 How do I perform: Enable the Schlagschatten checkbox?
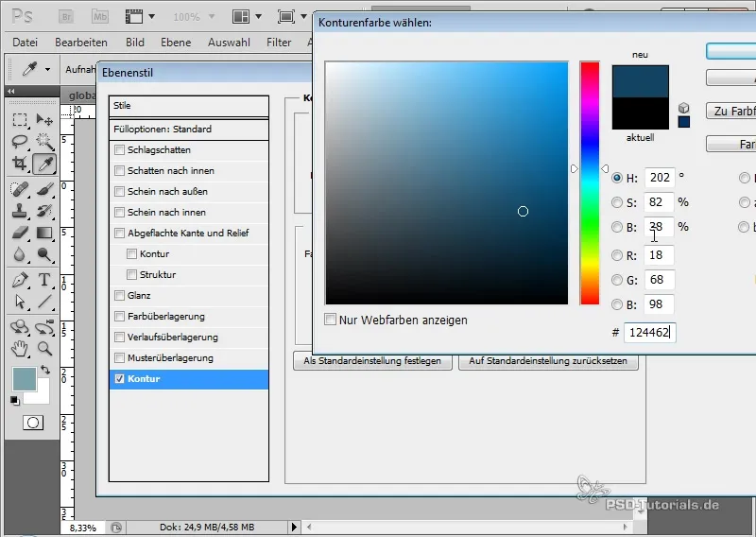tap(119, 150)
